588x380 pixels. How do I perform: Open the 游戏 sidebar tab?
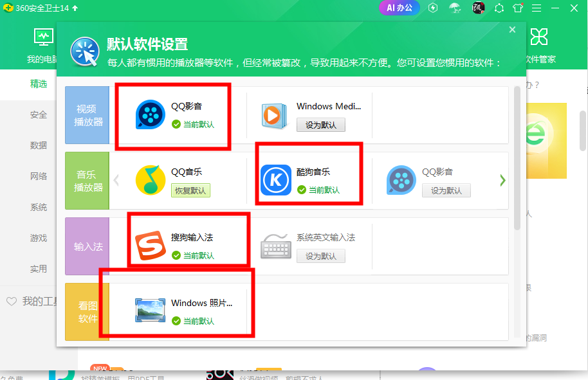coord(39,238)
